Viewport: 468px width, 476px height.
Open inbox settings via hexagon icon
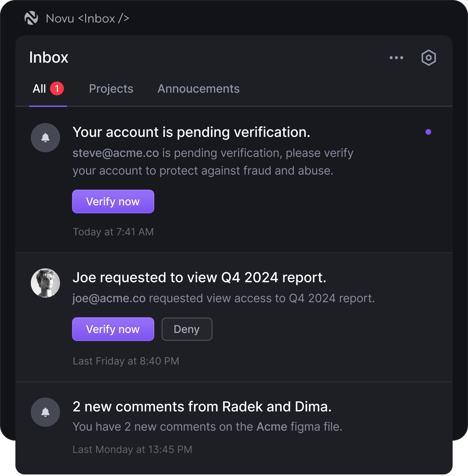[x=428, y=58]
